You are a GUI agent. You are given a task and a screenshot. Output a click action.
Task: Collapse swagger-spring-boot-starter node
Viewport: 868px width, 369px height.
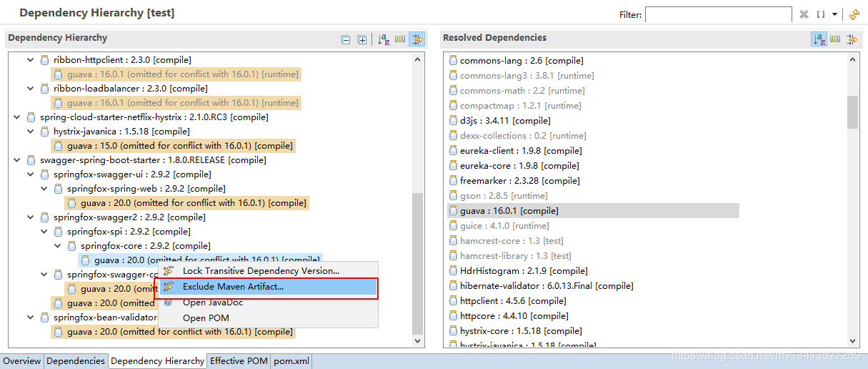pyautogui.click(x=17, y=160)
